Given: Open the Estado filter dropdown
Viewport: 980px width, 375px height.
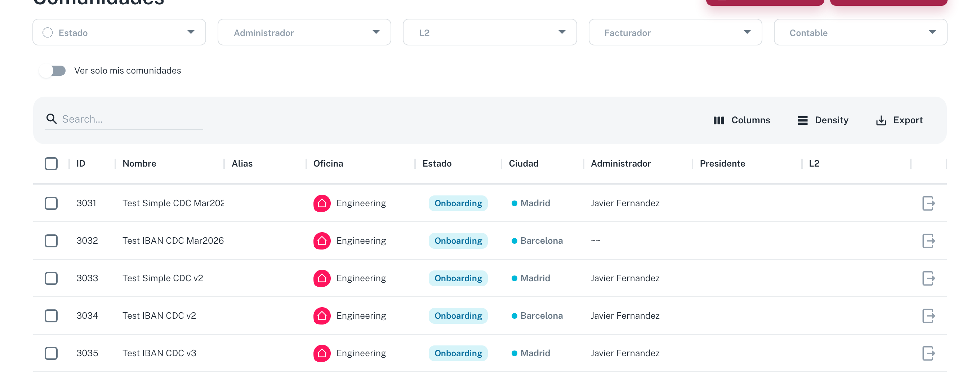Looking at the screenshot, I should [x=119, y=32].
